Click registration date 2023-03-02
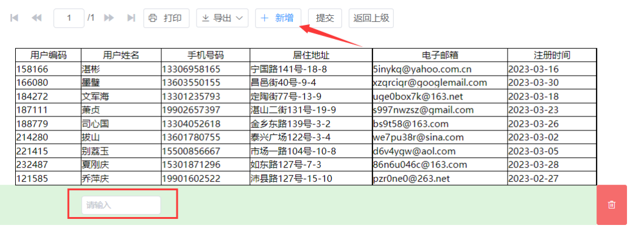Screen dimensions: 644x228 coord(551,137)
